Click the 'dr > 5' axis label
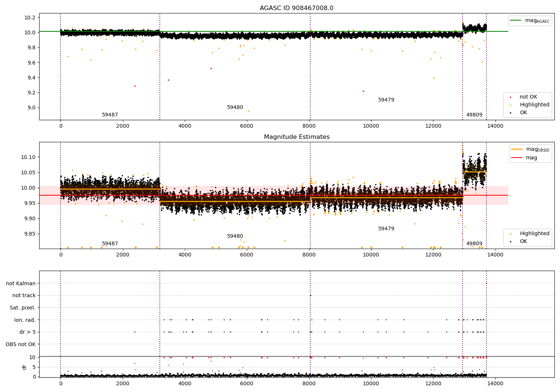560x392 pixels. click(x=28, y=332)
